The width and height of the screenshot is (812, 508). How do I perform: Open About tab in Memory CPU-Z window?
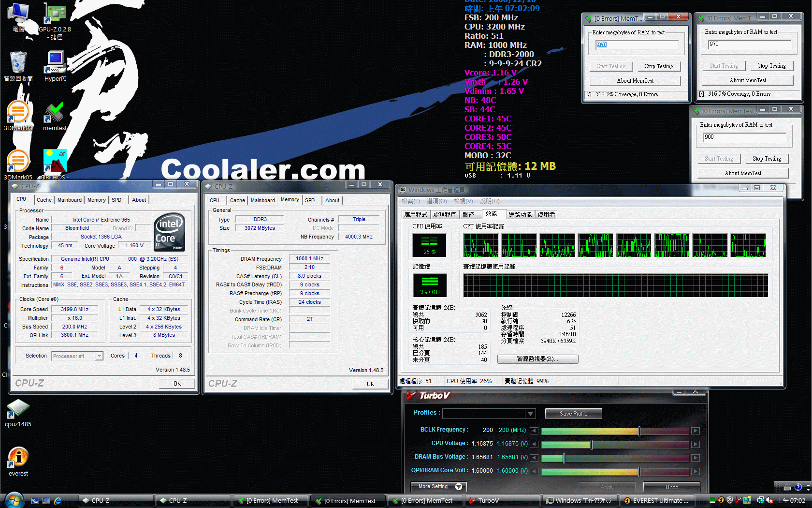click(332, 200)
